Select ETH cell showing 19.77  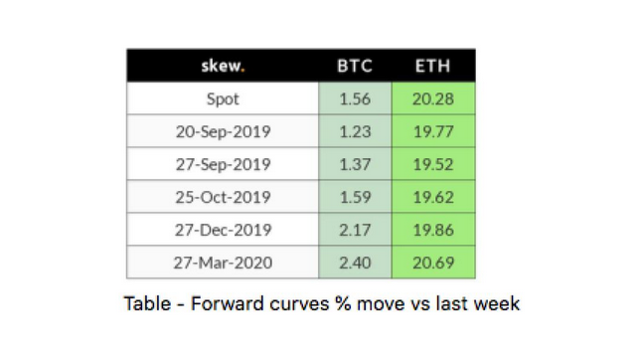coord(433,131)
